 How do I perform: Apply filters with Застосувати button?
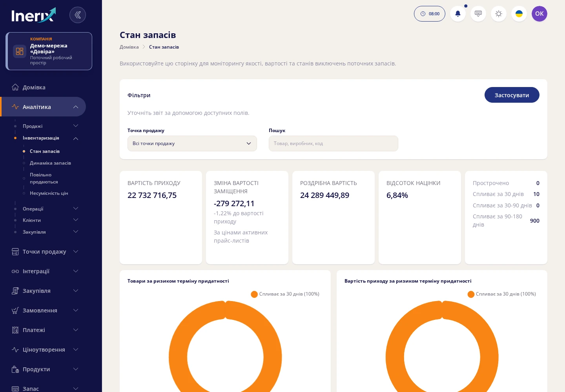click(x=512, y=95)
